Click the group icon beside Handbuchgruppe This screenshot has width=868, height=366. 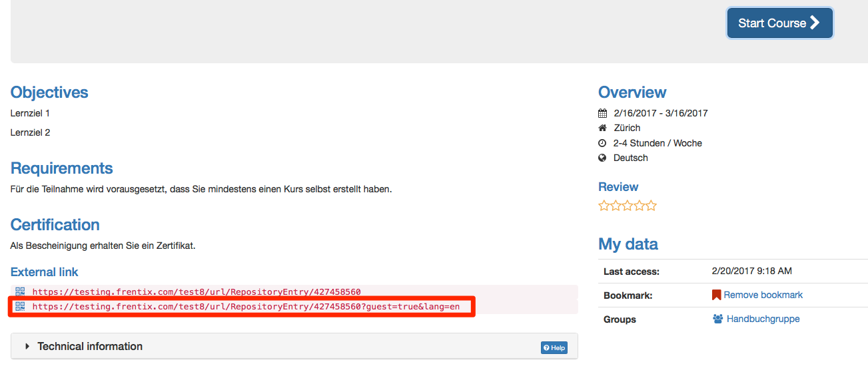tap(717, 319)
